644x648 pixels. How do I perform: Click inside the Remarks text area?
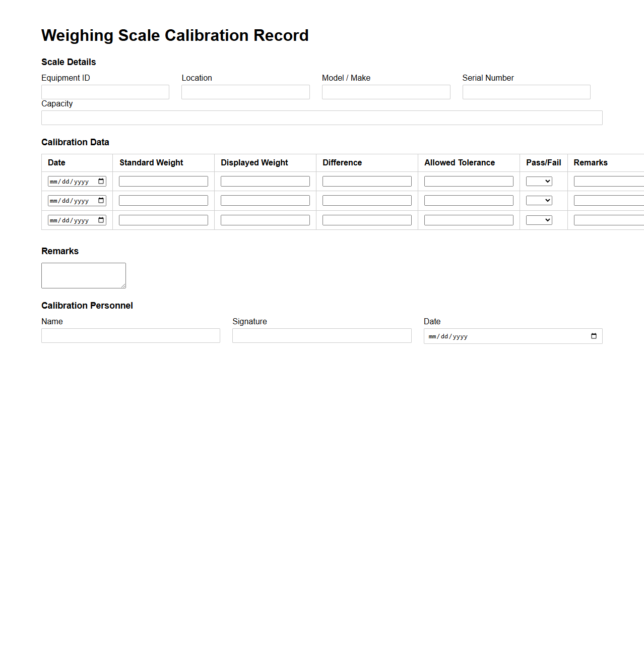[83, 275]
